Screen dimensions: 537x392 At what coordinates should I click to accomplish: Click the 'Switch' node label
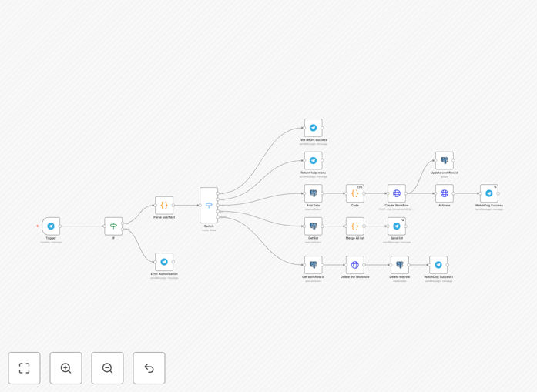click(x=209, y=226)
